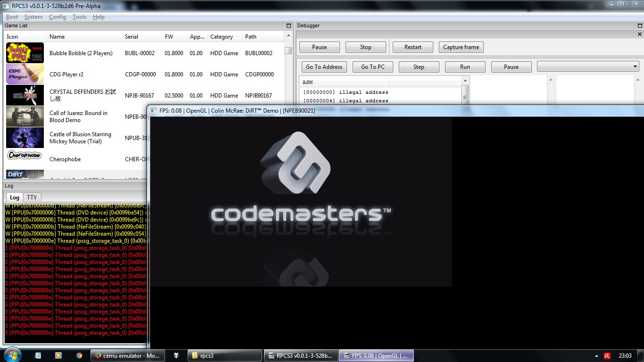Open the debugger thread selection dropdown
Image resolution: width=644 pixels, height=362 pixels.
[588, 67]
